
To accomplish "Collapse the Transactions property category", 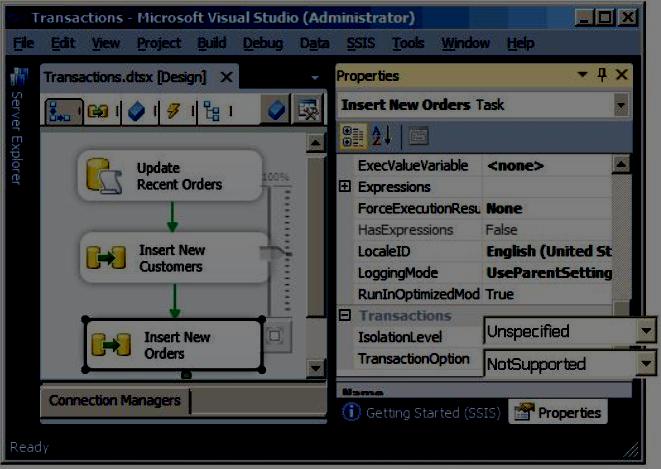I will 345,315.
